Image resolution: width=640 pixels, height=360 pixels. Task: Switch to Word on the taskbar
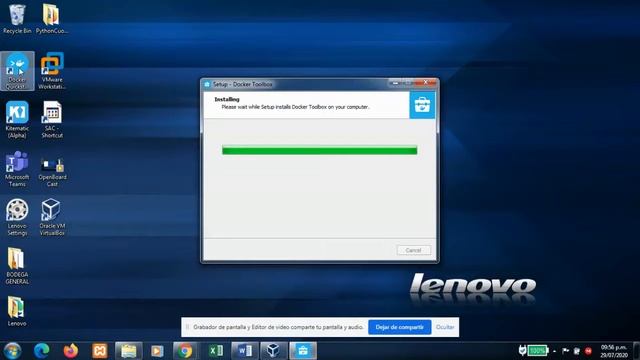244,351
